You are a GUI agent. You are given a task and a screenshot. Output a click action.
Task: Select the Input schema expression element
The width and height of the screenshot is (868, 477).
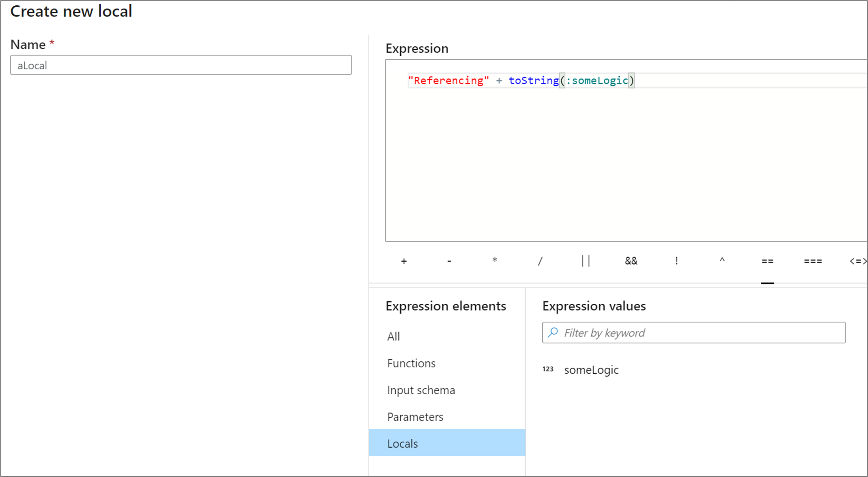click(x=422, y=389)
